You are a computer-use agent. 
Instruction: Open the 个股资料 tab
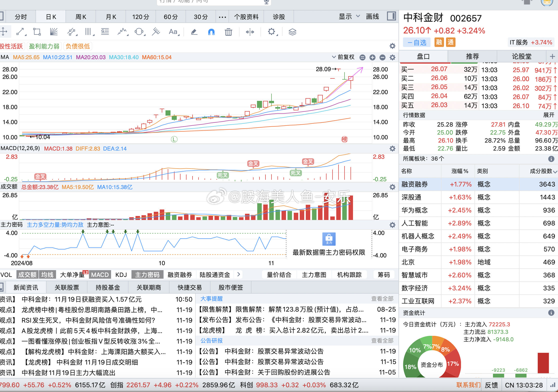(x=246, y=17)
